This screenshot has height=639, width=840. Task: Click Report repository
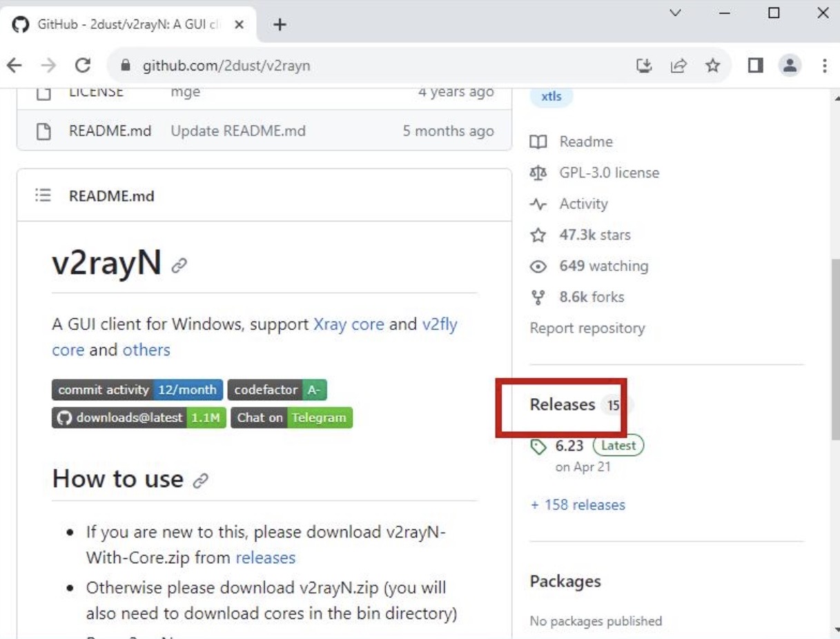587,328
